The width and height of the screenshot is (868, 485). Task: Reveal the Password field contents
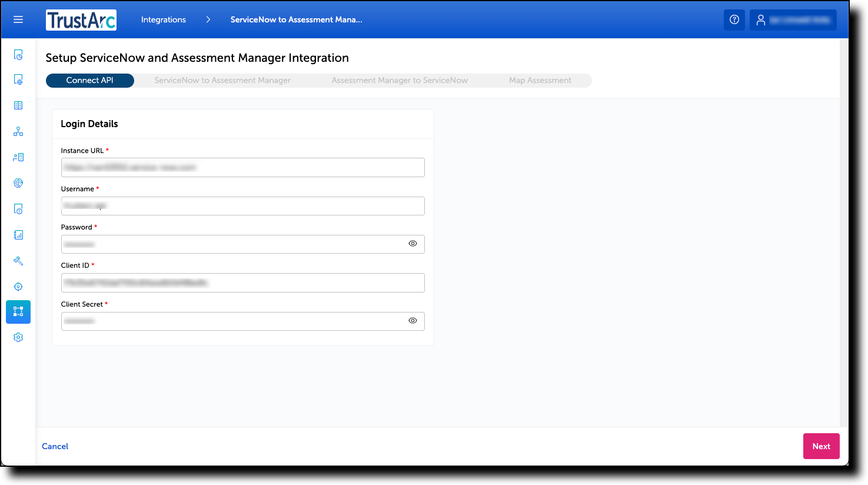(413, 243)
